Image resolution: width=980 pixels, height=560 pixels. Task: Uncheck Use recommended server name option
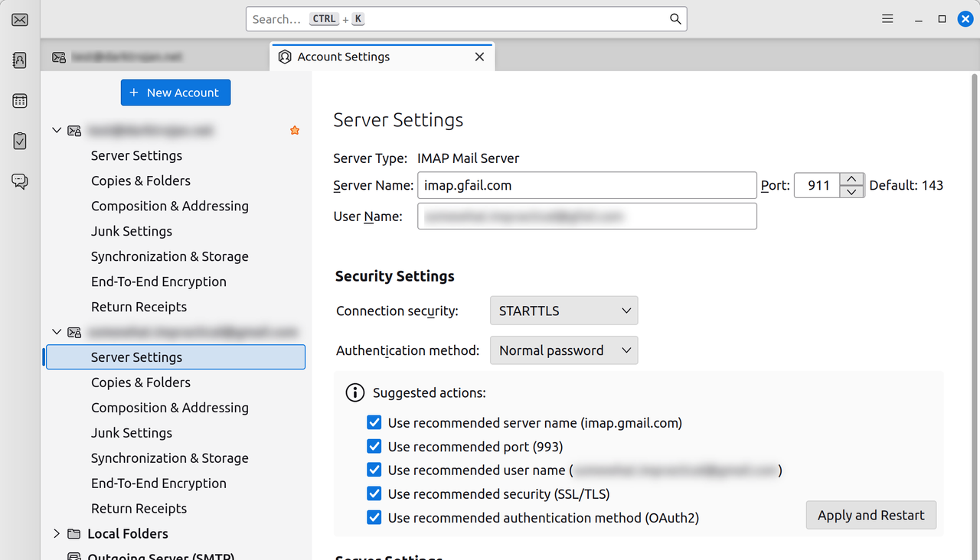point(374,422)
